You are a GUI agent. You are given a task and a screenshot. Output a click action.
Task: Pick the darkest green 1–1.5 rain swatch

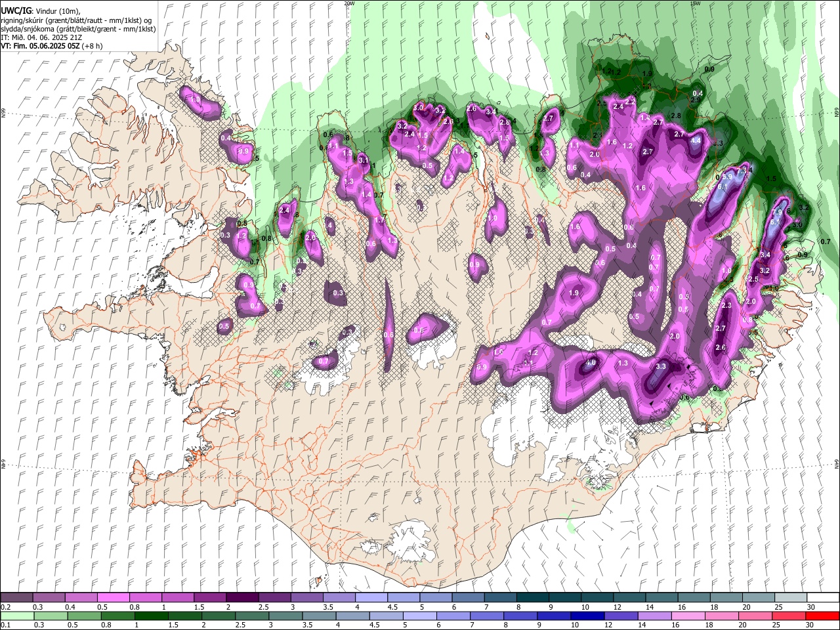150,616
